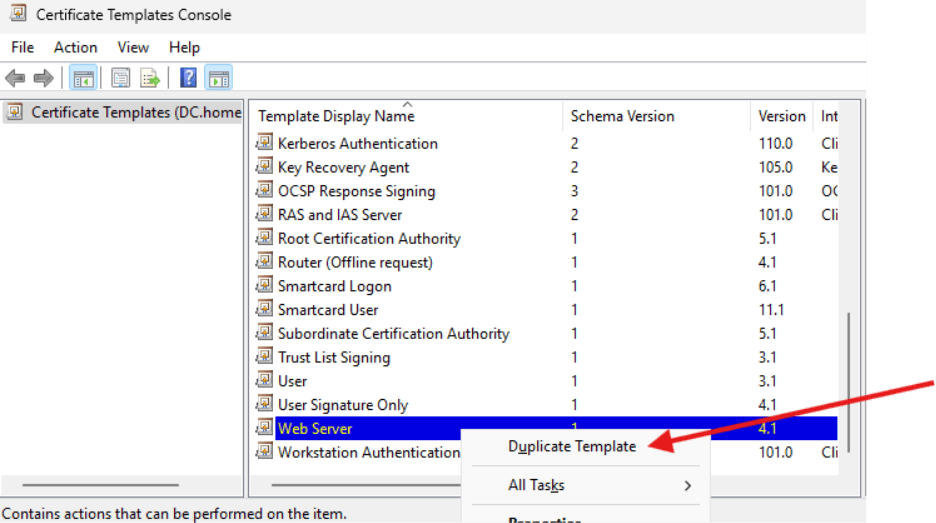Click the Export List toolbar icon
Viewport: 936px width, 523px height.
tap(150, 78)
